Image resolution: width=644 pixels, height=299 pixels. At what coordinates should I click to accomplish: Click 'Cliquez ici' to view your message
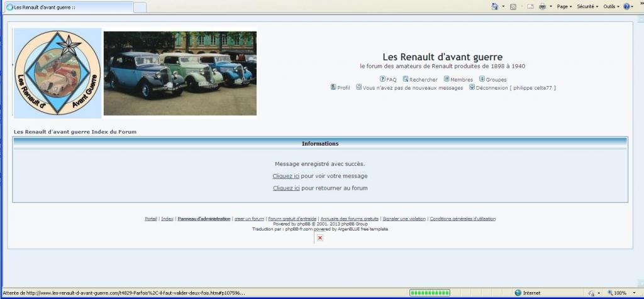click(x=286, y=176)
